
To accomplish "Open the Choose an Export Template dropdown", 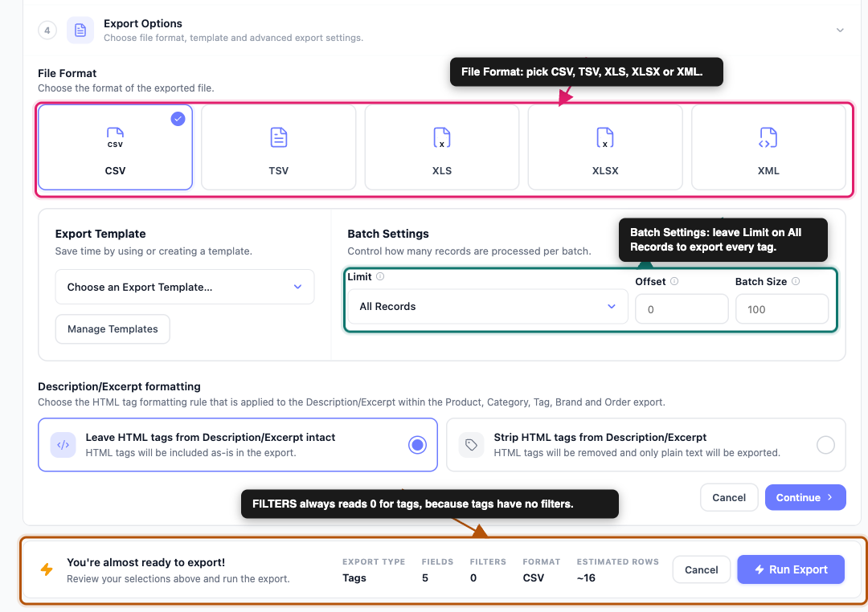I will tap(185, 287).
